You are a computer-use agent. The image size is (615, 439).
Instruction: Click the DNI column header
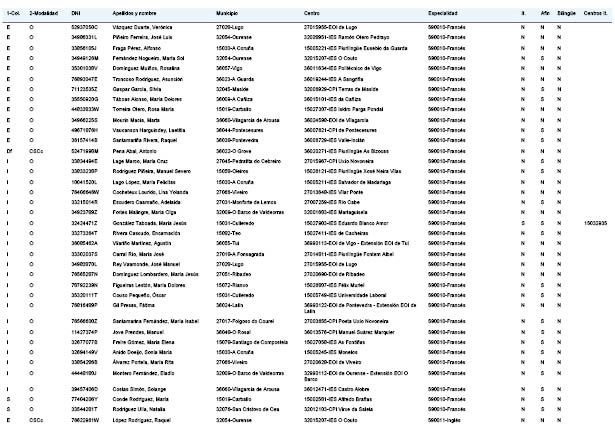click(76, 13)
